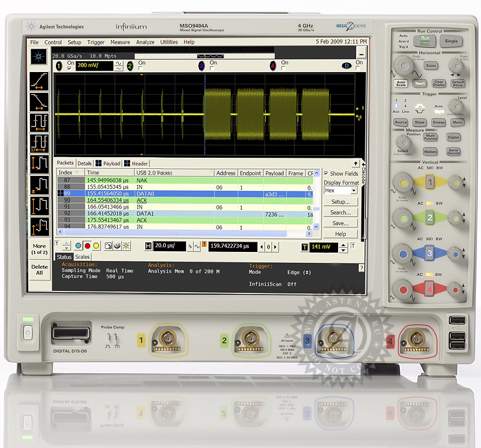Click the channel 3 blue number badge
This screenshot has width=481, height=448.
coord(201,66)
